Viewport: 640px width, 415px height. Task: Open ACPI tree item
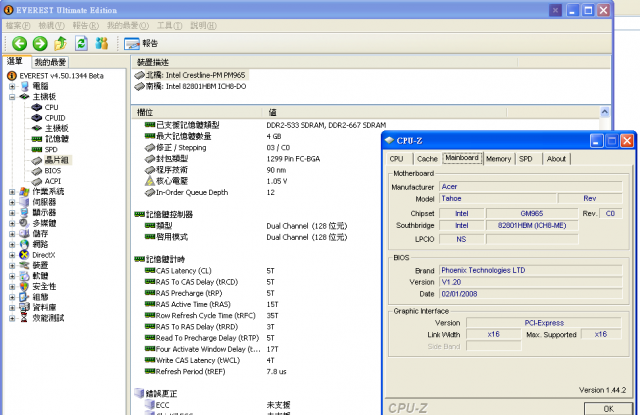click(x=53, y=181)
